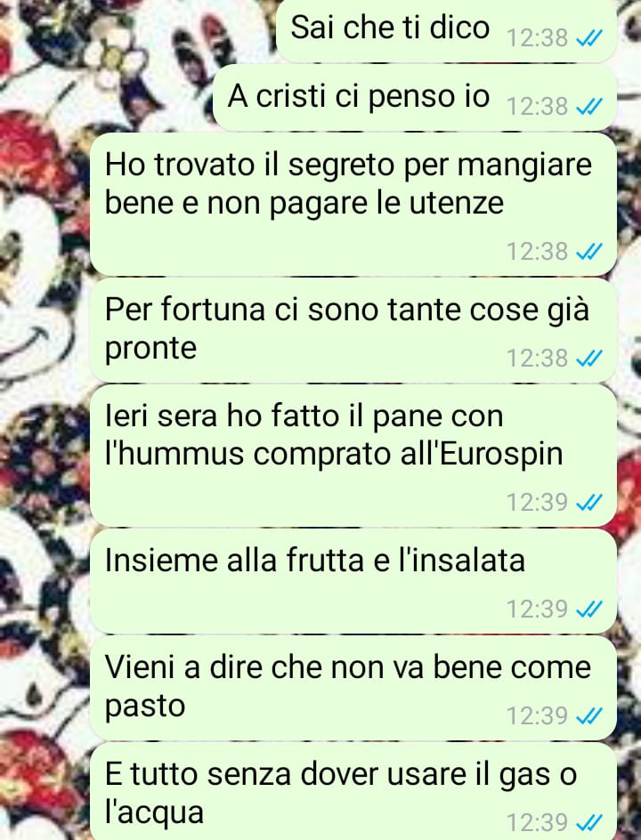641x840 pixels.
Task: Click the double-check icon on 'Per fortuna' message
Action: 589,358
